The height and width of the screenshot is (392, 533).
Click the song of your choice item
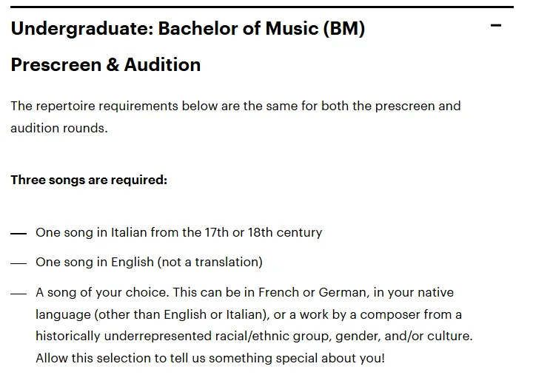(254, 325)
